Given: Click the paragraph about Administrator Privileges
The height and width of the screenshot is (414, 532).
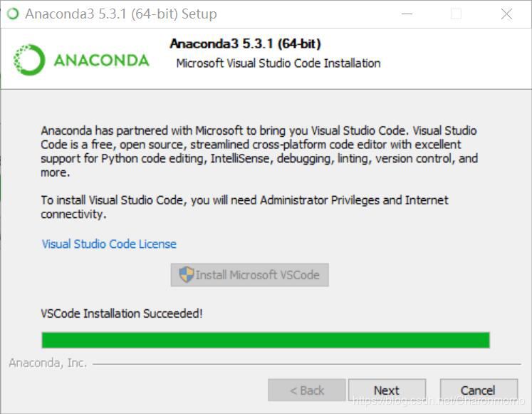Looking at the screenshot, I should (244, 207).
